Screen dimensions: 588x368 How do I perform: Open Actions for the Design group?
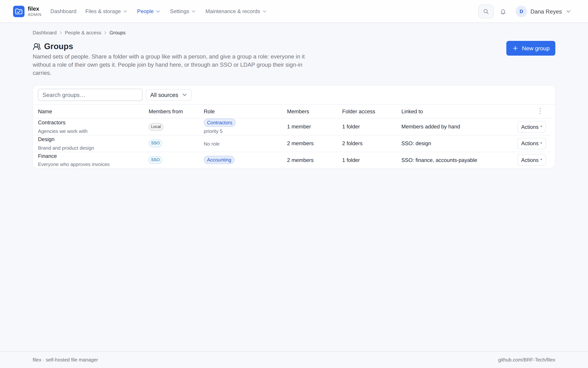coord(531,143)
